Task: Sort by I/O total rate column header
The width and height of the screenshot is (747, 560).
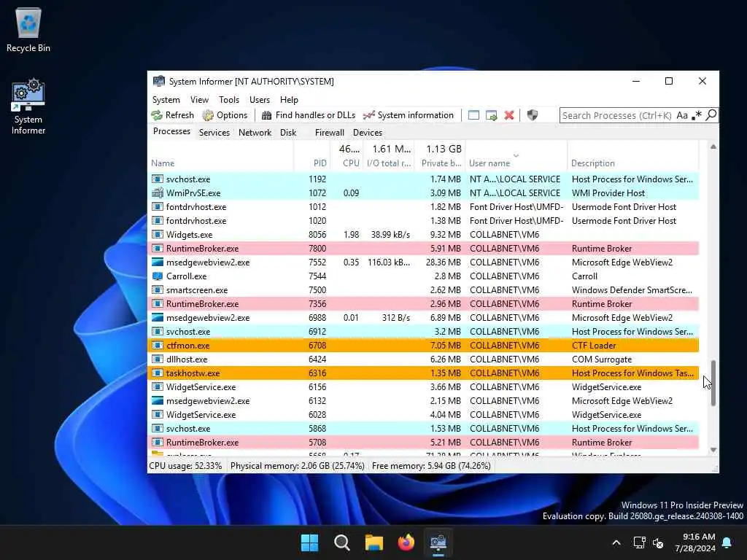Action: point(390,163)
